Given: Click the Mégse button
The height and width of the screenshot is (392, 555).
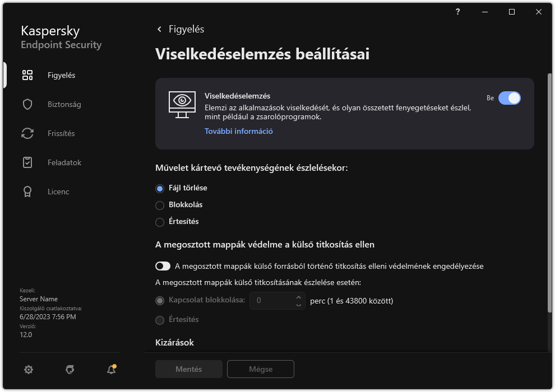Looking at the screenshot, I should point(260,369).
